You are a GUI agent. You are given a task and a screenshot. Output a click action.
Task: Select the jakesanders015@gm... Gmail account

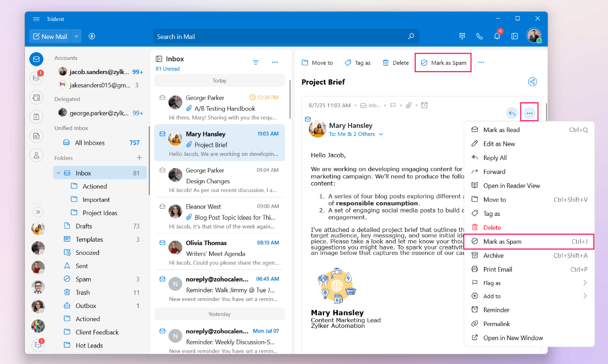coord(100,85)
